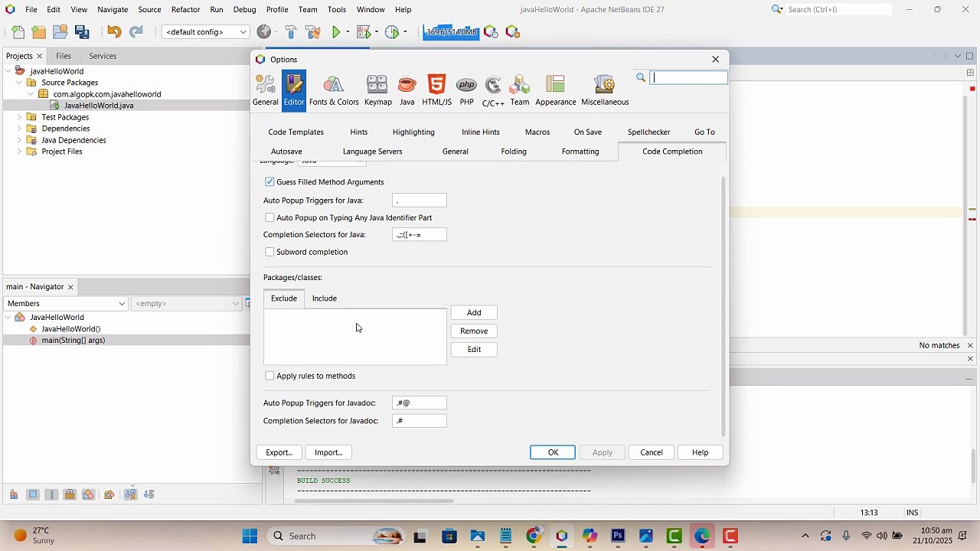Click the Debug Project toolbar icon
This screenshot has width=980, height=551.
coord(363,32)
